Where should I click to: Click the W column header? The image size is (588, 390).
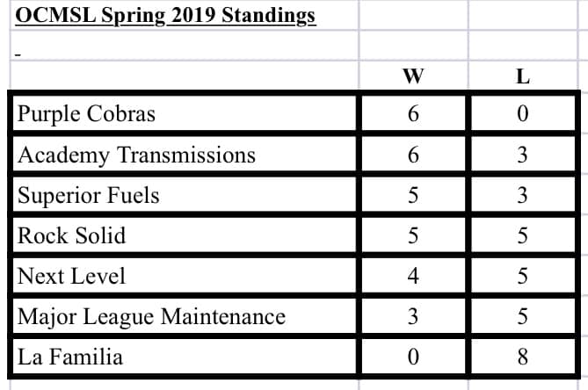pyautogui.click(x=413, y=76)
